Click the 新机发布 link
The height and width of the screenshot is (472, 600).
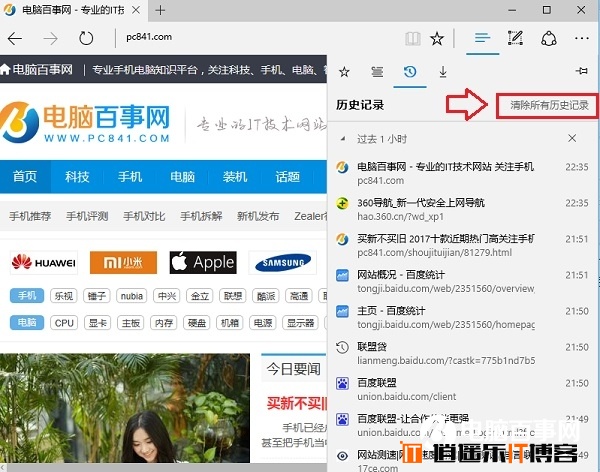[258, 216]
